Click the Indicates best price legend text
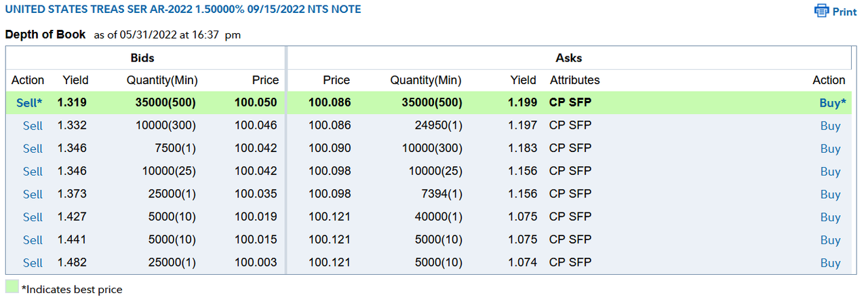The width and height of the screenshot is (868, 306). click(x=72, y=290)
